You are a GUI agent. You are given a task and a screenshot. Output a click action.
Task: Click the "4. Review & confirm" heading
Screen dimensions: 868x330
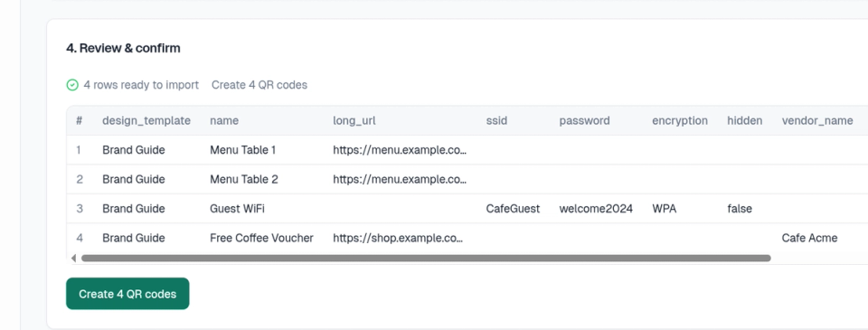coord(123,48)
